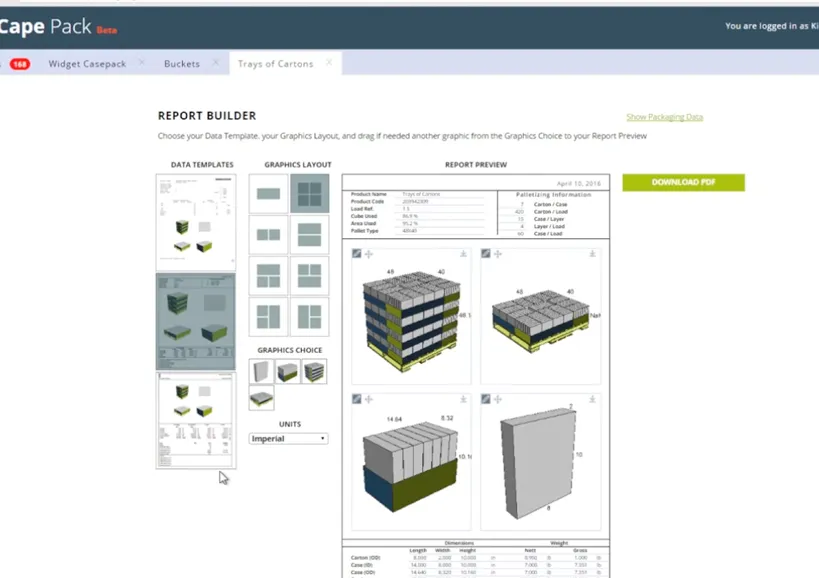Pick the single layer pallet graphic choice
The image size is (819, 578).
261,399
